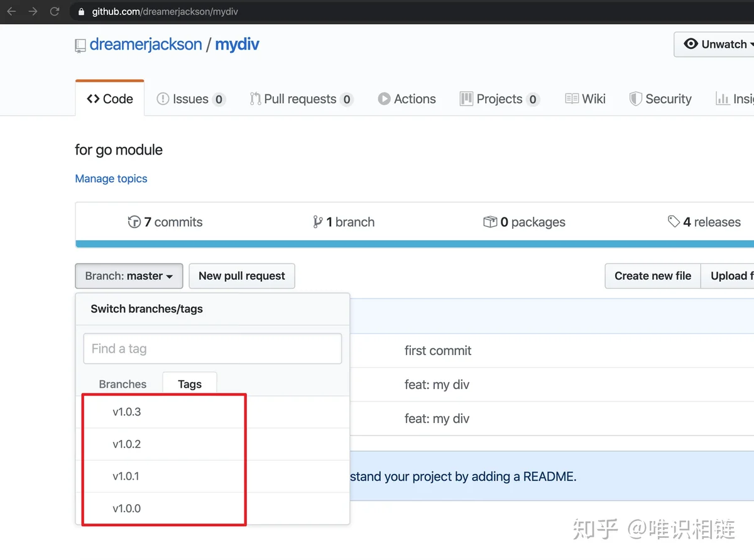Click the commits history clock icon
This screenshot has height=560, width=754.
pyautogui.click(x=134, y=222)
